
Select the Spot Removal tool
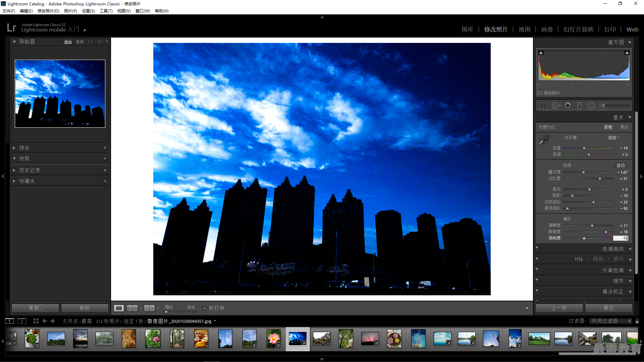tap(556, 106)
